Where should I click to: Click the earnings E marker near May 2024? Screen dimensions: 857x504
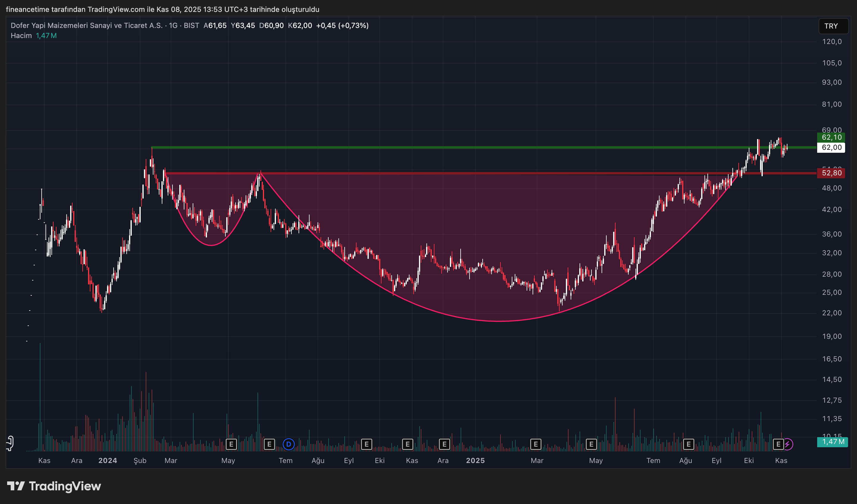(x=231, y=444)
